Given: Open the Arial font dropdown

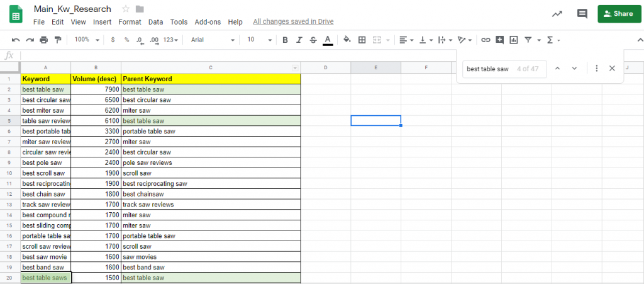Looking at the screenshot, I should tap(213, 40).
